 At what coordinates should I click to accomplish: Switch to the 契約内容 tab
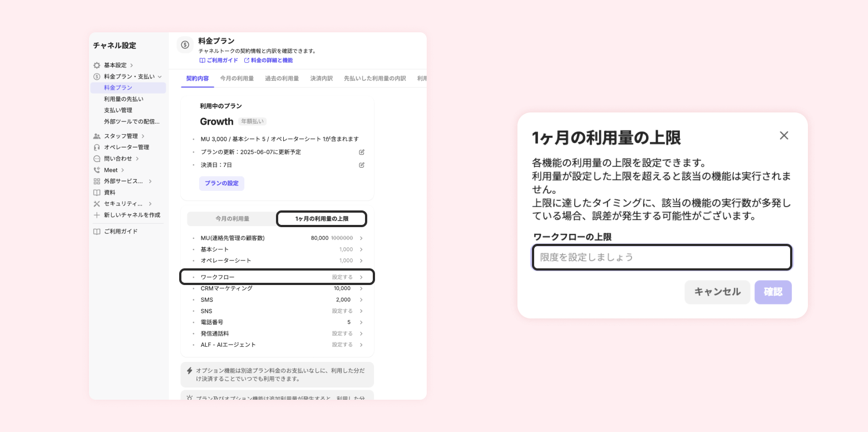[198, 78]
